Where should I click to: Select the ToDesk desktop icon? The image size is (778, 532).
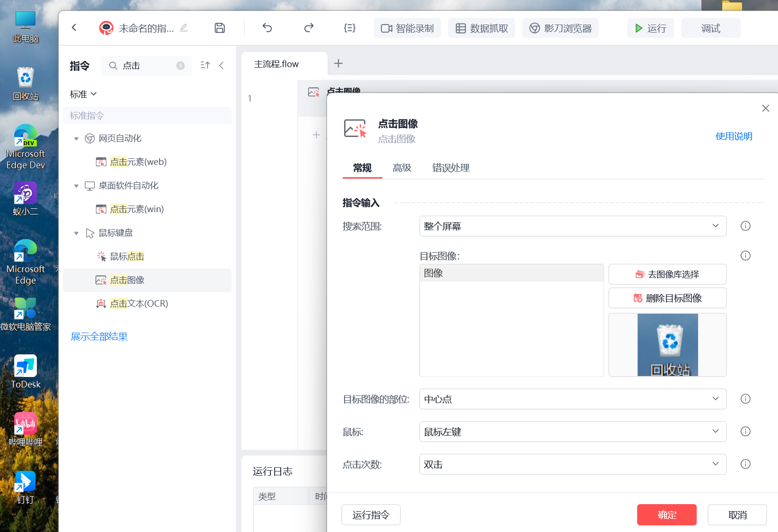click(26, 372)
